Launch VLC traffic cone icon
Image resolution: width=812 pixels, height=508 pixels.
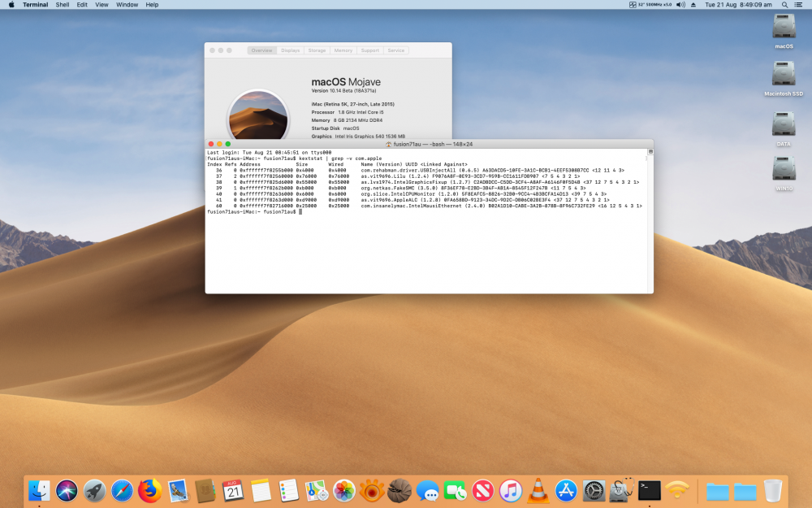pyautogui.click(x=538, y=490)
